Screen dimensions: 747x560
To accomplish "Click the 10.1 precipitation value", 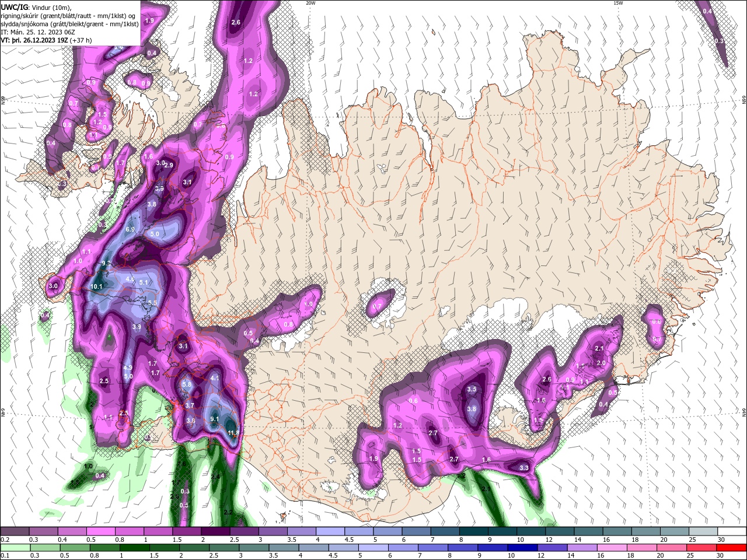I will coord(96,286).
